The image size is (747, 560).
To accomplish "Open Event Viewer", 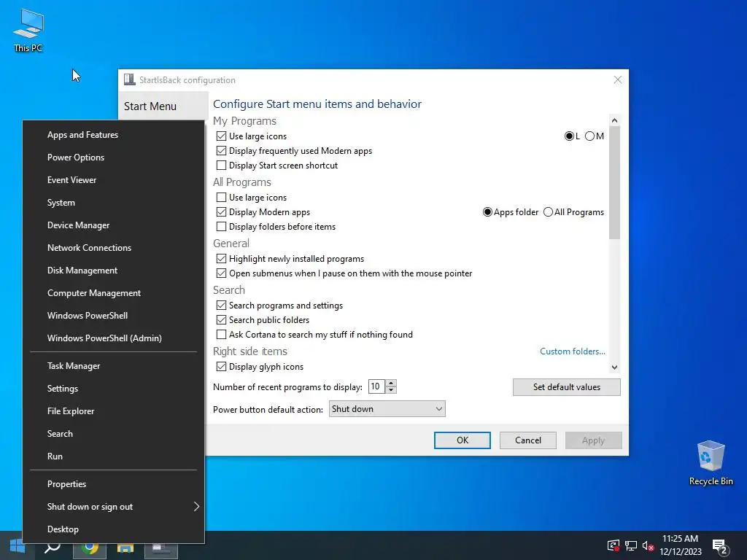I will click(x=115, y=180).
